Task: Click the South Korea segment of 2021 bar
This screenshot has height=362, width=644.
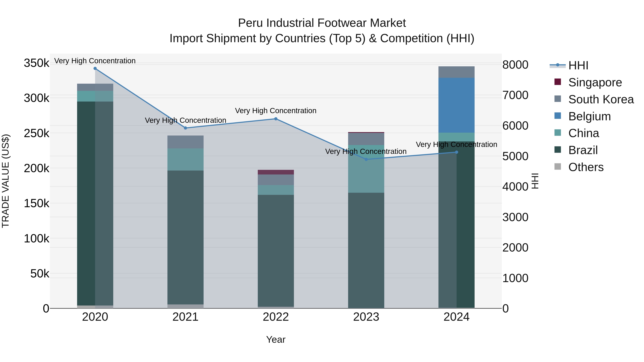Action: click(186, 142)
